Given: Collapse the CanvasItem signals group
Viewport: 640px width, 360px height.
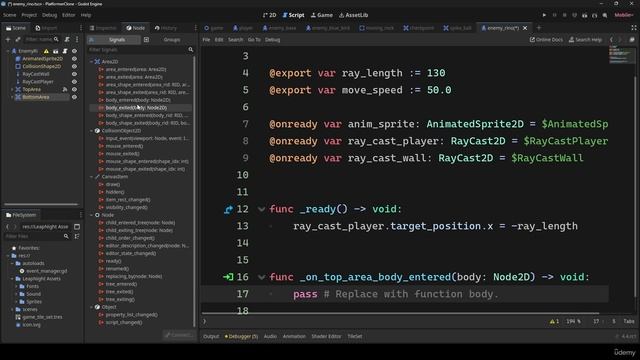Looking at the screenshot, I should [91, 177].
